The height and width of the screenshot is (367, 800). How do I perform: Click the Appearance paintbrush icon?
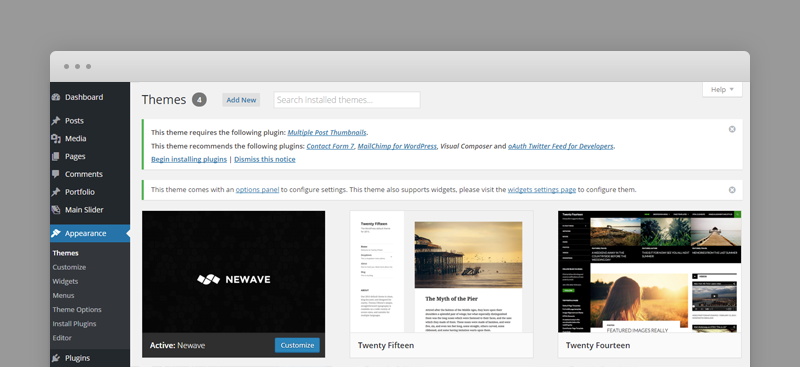pos(56,233)
